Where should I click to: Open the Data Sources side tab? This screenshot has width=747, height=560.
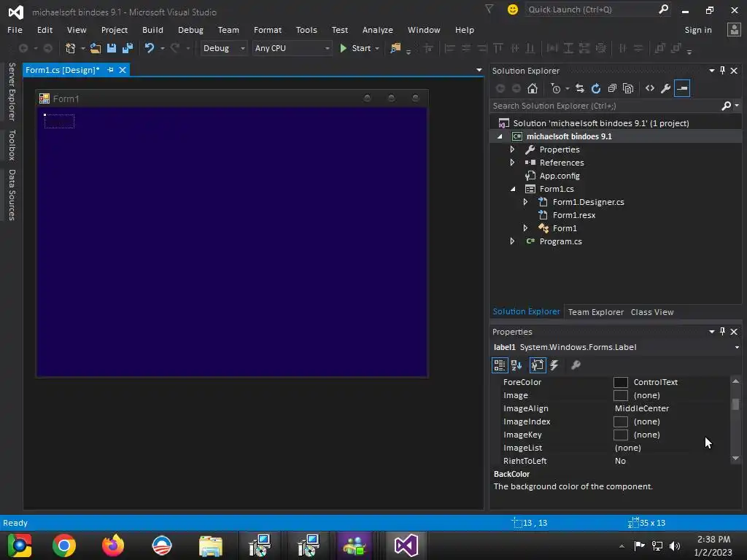tap(12, 195)
